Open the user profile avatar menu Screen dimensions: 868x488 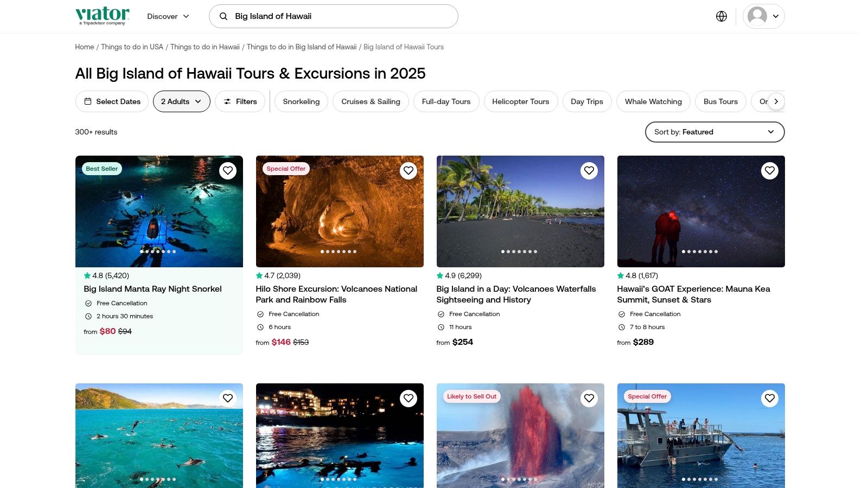pos(763,16)
